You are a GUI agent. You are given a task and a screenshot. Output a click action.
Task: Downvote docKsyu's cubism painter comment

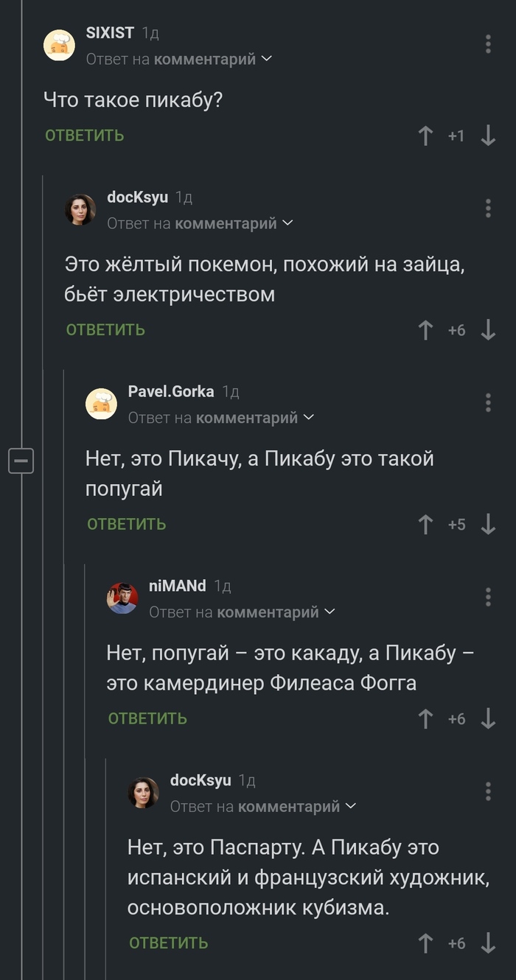[488, 943]
